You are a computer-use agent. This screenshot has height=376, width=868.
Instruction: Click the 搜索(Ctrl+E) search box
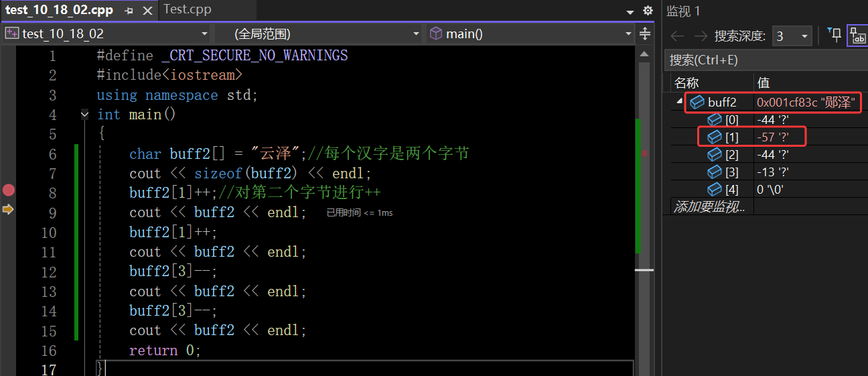pos(766,60)
